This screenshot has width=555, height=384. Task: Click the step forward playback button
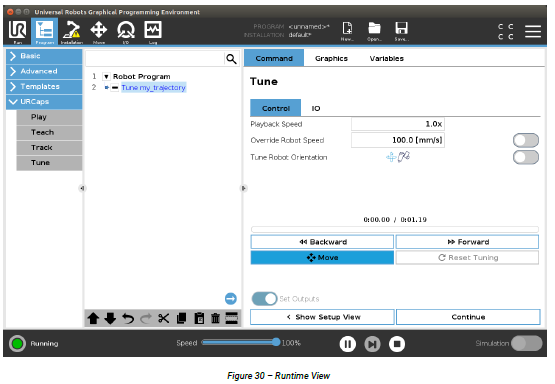372,344
